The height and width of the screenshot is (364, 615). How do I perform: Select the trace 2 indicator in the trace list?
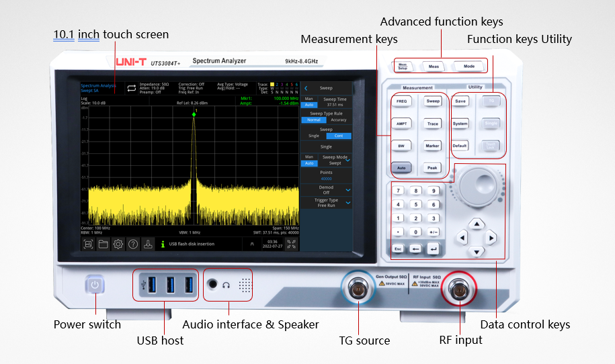pos(277,84)
